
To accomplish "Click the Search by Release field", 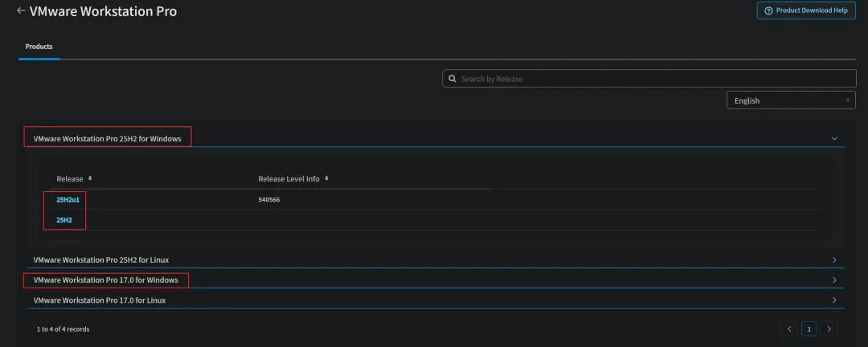I will 651,79.
